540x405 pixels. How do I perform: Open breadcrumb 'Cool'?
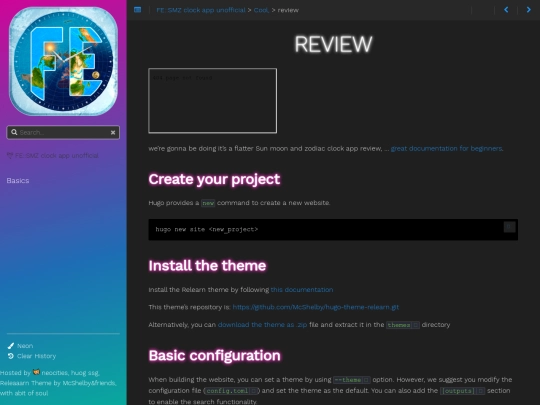pos(261,10)
